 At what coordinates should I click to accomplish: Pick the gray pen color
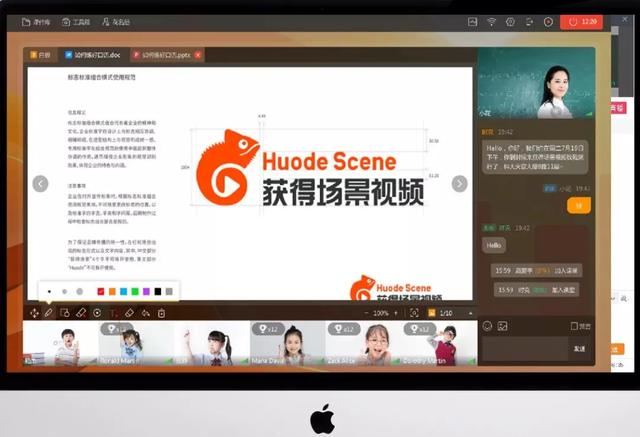[169, 291]
